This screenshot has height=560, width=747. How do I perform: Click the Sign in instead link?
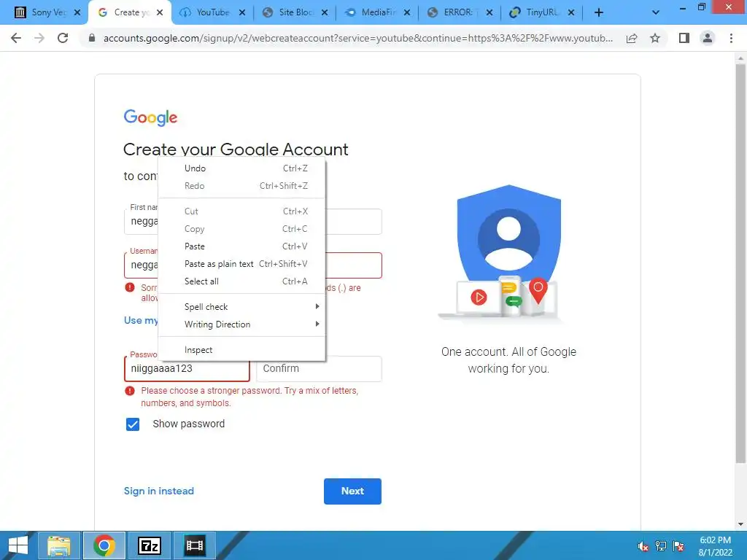point(158,491)
